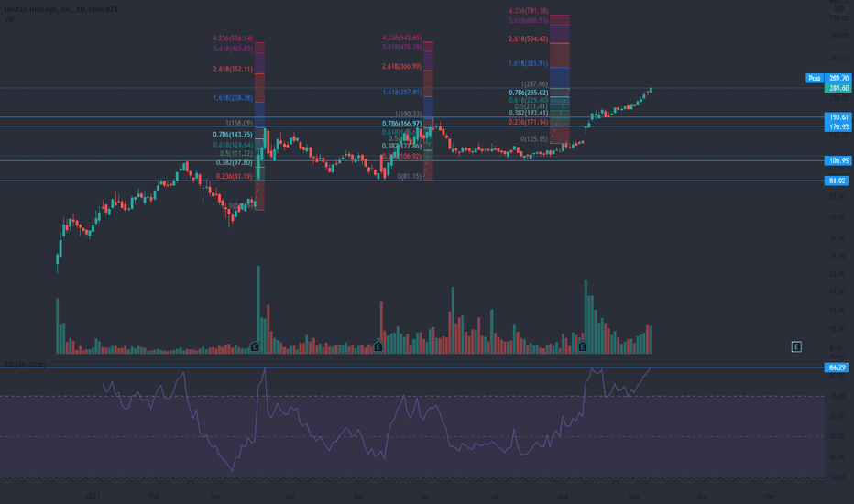854x504 pixels.
Task: Click the Aug label on time axis
Action: 563,496
